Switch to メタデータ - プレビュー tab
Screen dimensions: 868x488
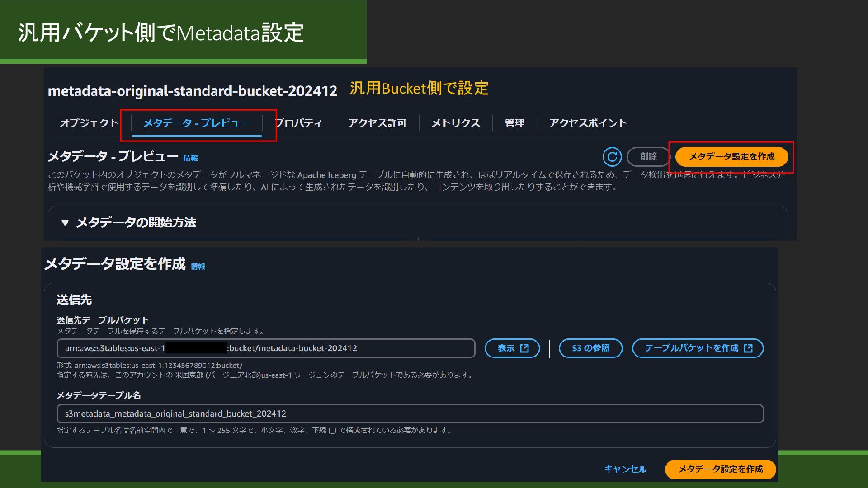(196, 123)
